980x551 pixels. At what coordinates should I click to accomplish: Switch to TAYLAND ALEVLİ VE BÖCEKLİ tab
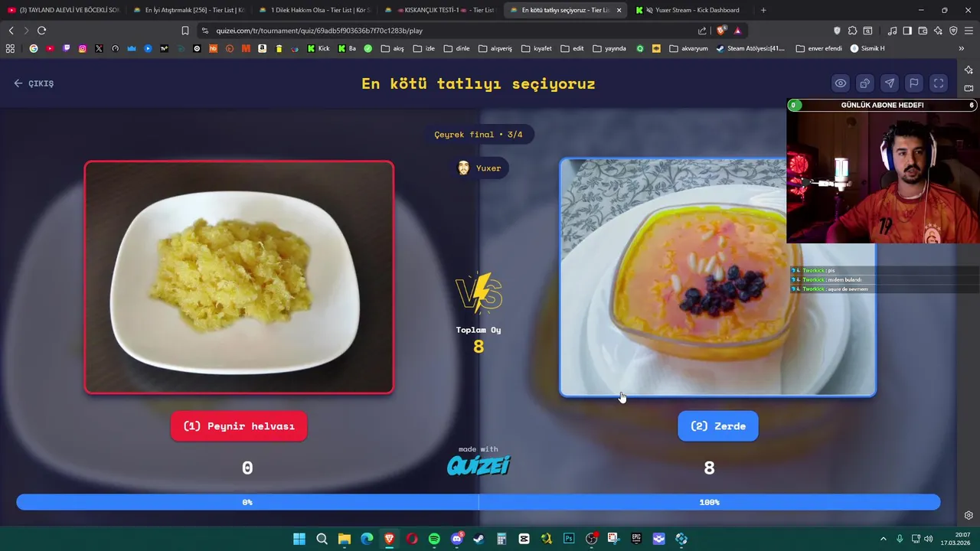pos(64,10)
